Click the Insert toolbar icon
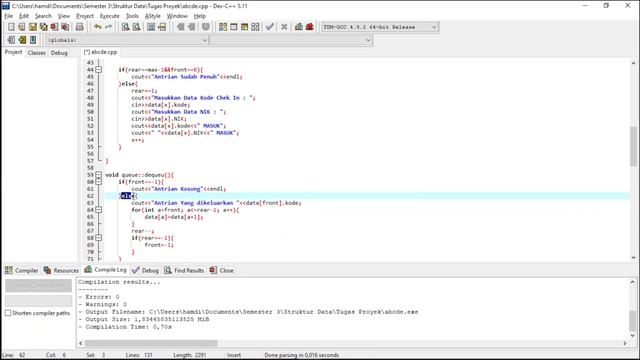 (x=11, y=40)
